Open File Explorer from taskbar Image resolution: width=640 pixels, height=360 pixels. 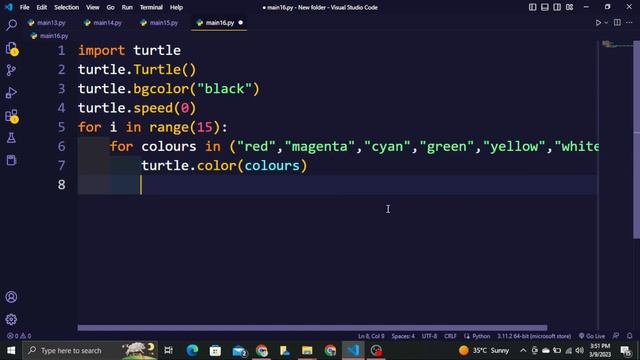[307, 350]
